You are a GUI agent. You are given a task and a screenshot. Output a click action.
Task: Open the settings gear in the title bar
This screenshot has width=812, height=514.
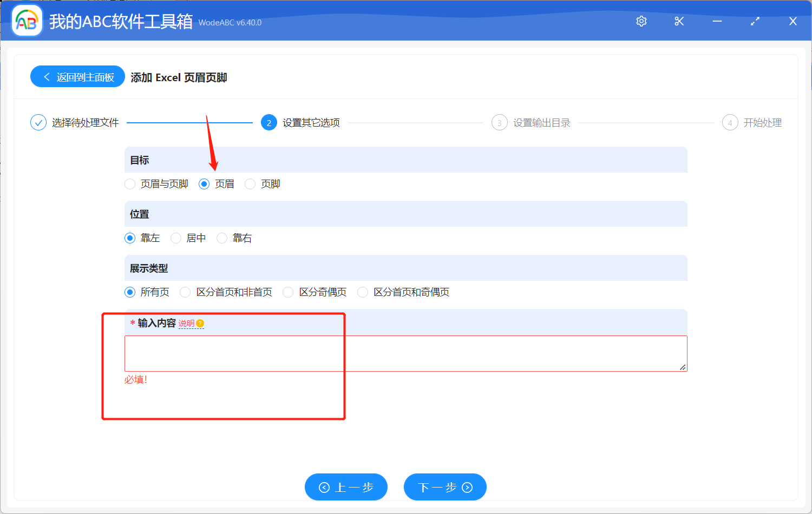641,21
